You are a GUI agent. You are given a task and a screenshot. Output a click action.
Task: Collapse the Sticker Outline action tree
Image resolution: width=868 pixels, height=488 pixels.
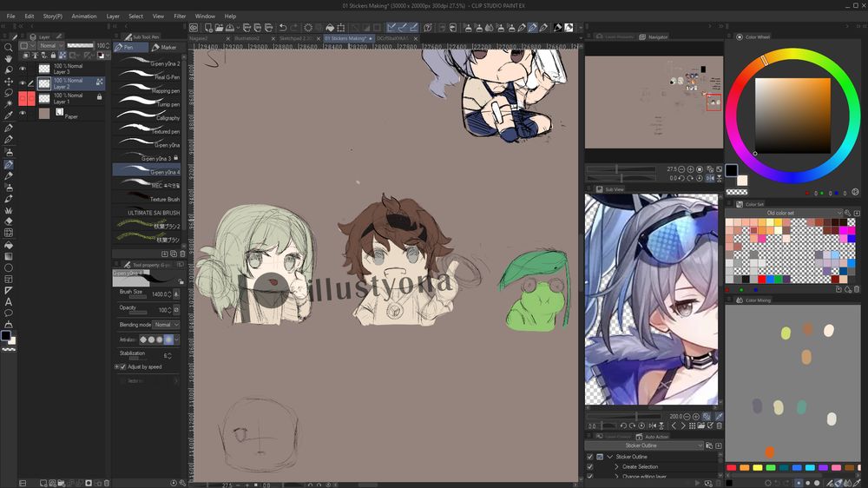point(609,457)
